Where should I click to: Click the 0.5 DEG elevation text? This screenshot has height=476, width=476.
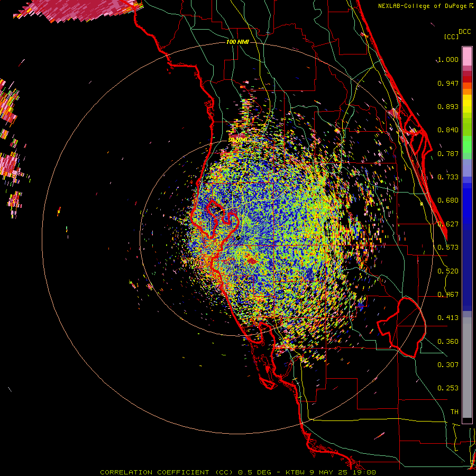coord(256,472)
